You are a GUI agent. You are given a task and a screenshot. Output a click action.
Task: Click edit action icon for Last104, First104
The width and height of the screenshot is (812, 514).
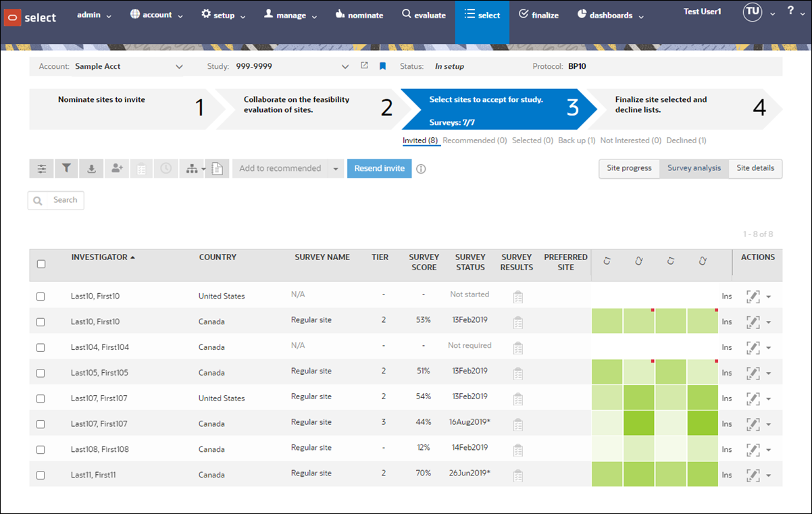pyautogui.click(x=753, y=347)
